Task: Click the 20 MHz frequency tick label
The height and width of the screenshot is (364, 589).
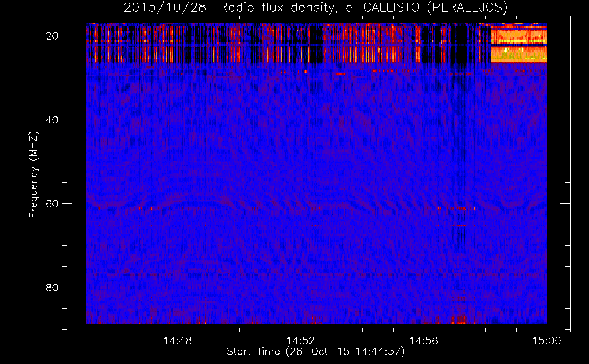Action: 52,36
